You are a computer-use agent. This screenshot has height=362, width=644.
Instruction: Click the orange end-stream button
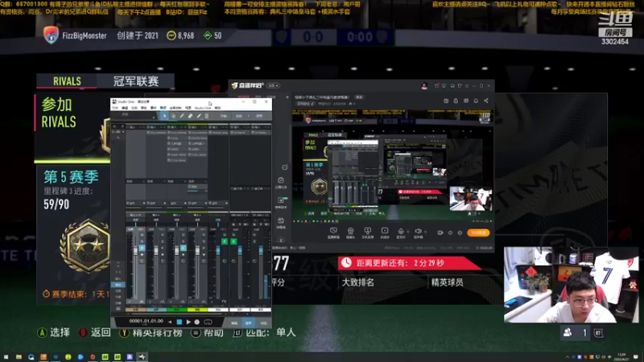tap(478, 232)
